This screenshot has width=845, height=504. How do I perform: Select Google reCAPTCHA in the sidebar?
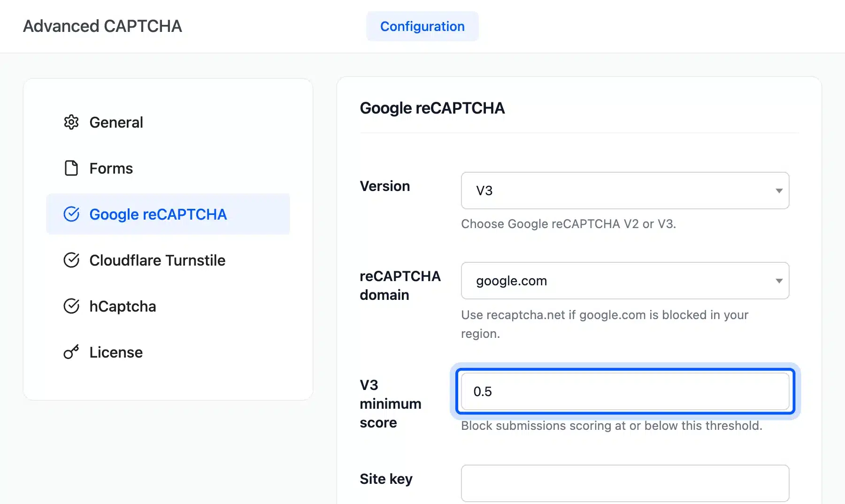[x=168, y=214]
